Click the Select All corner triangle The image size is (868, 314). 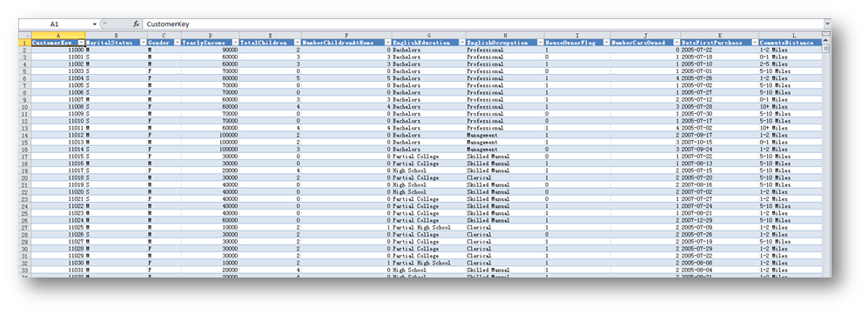(x=24, y=35)
